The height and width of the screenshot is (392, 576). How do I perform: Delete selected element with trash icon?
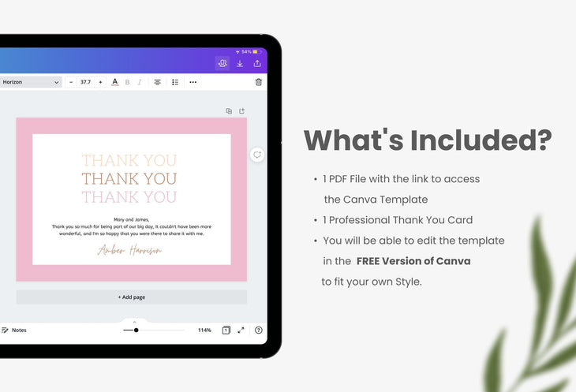258,82
